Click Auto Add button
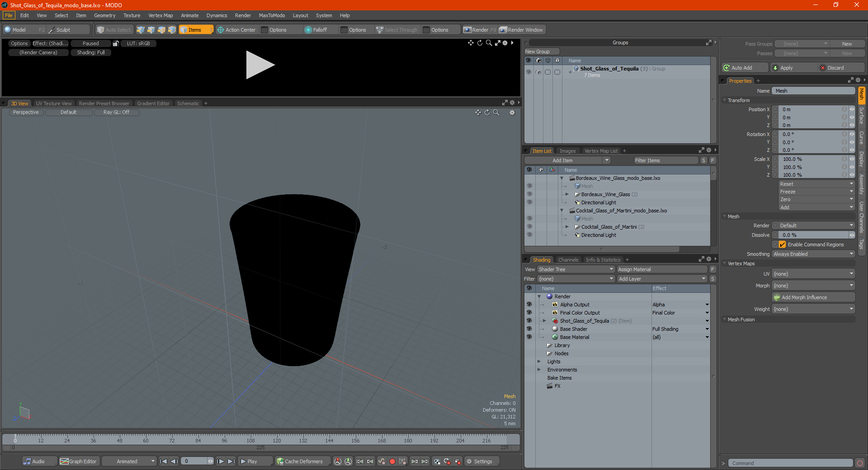 pos(745,68)
